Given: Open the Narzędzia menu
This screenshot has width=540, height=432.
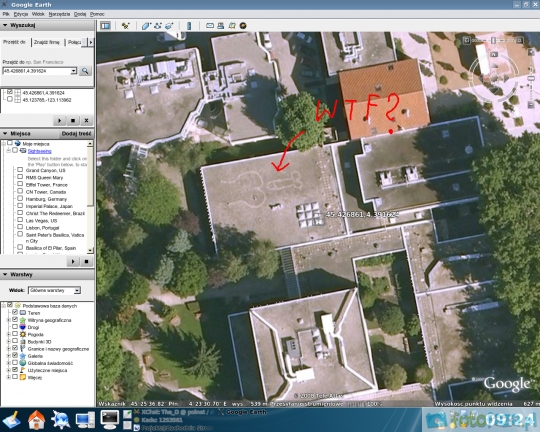Looking at the screenshot, I should coord(59,14).
